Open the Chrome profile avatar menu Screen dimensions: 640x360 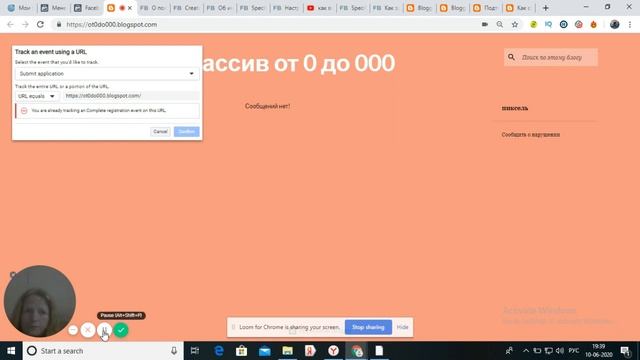click(x=614, y=24)
